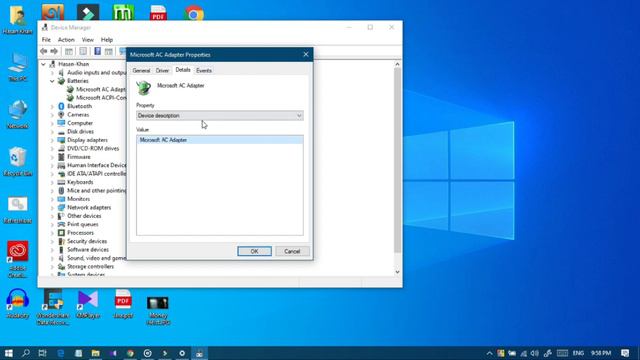Switch to the Driver tab
640x360 pixels.
[x=162, y=71]
